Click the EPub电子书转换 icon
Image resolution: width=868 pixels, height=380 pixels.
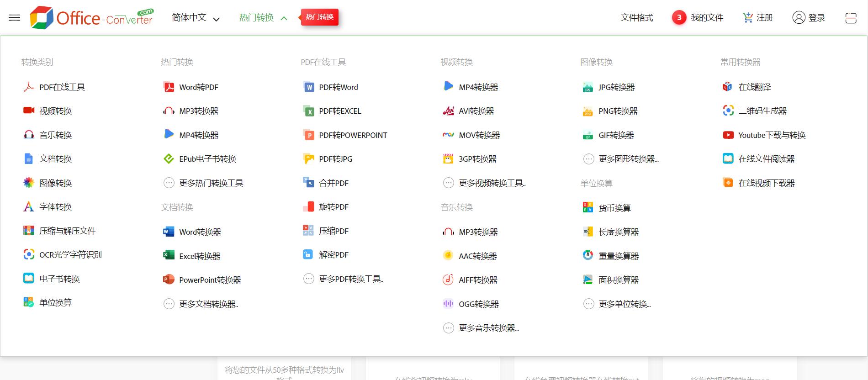(x=169, y=158)
